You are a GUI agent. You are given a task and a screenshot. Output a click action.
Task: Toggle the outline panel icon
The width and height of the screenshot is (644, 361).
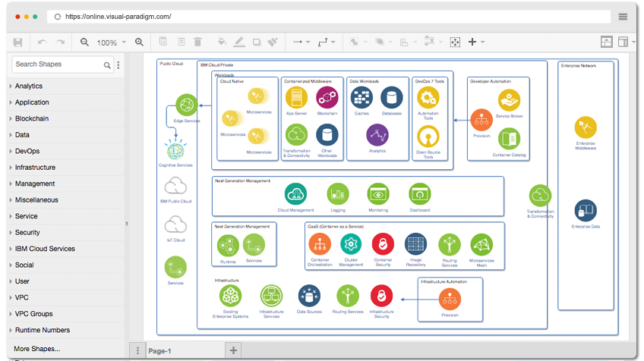(607, 42)
